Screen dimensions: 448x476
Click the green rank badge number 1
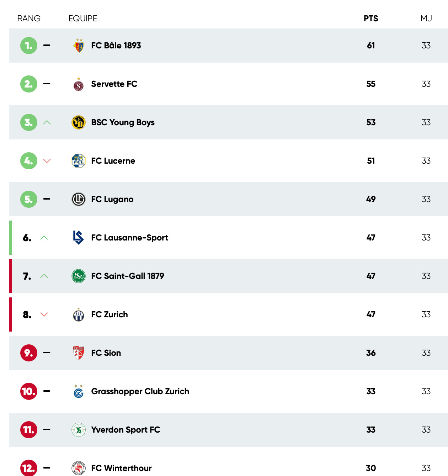point(29,46)
